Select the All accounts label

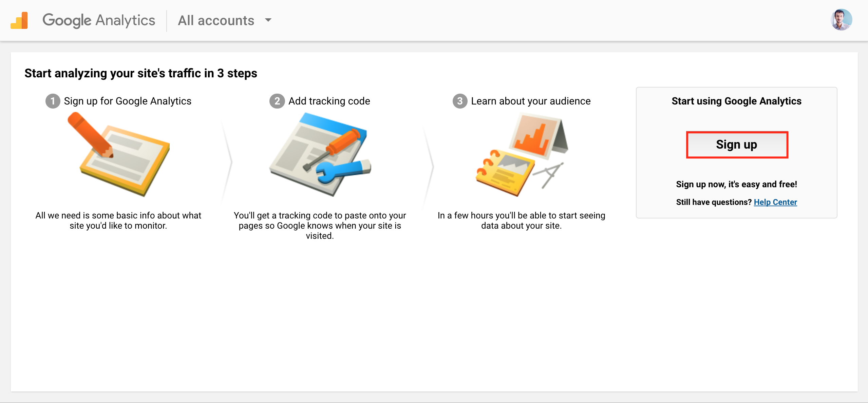pos(216,20)
